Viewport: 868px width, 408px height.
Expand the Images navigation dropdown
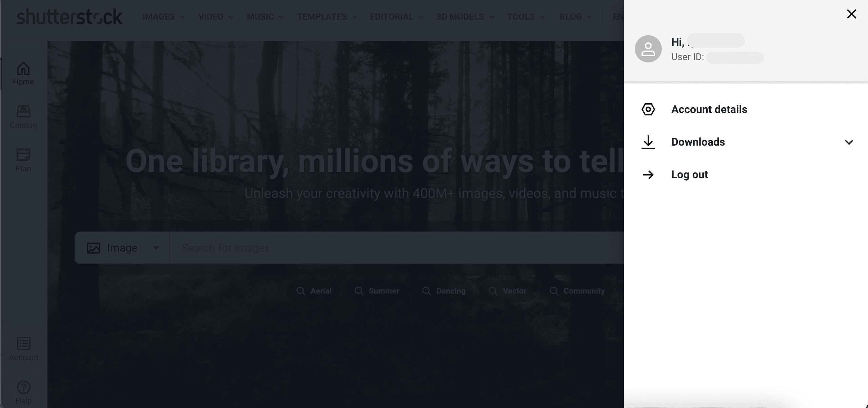click(x=163, y=17)
